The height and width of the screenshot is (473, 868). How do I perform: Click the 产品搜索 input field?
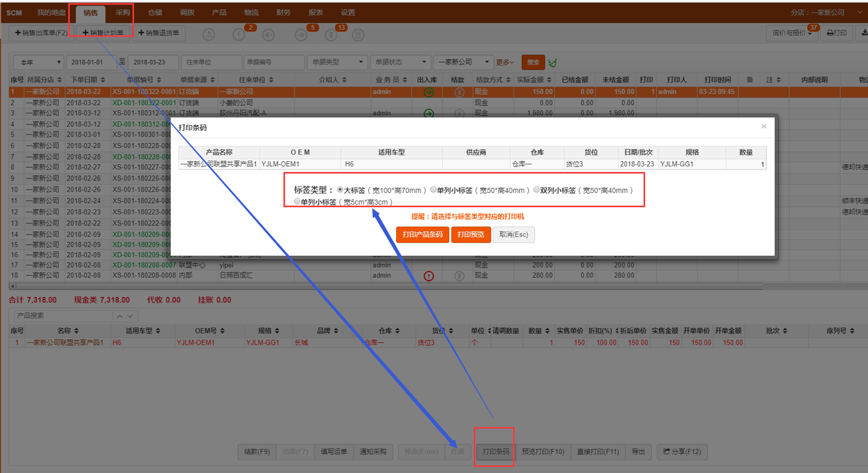point(62,316)
